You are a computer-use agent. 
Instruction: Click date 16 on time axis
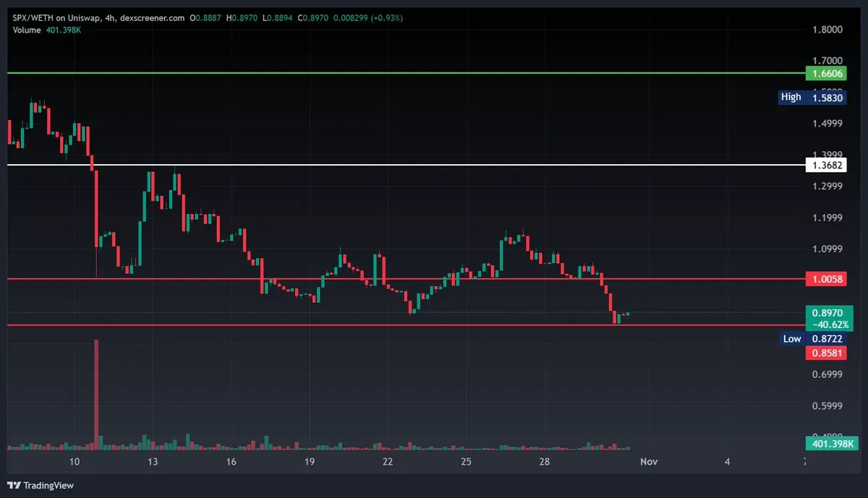[x=231, y=462]
